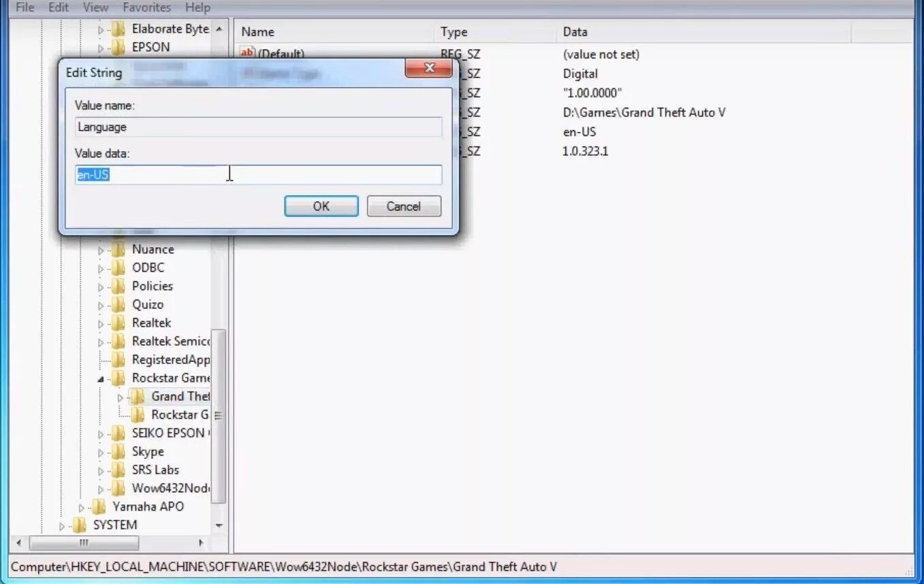924x584 pixels.
Task: Click the Rockstar Games Social Club subfolder icon
Action: coord(138,415)
